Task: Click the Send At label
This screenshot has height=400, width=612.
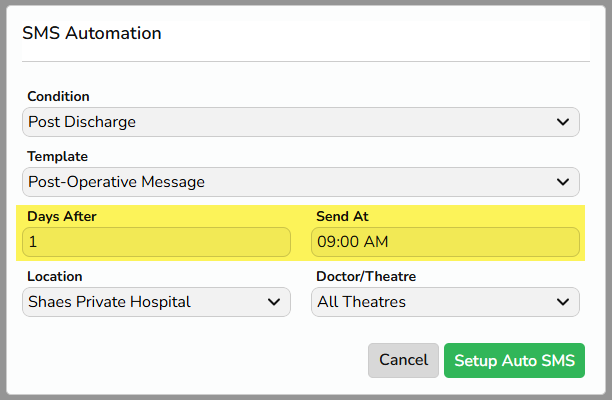Action: 342,217
